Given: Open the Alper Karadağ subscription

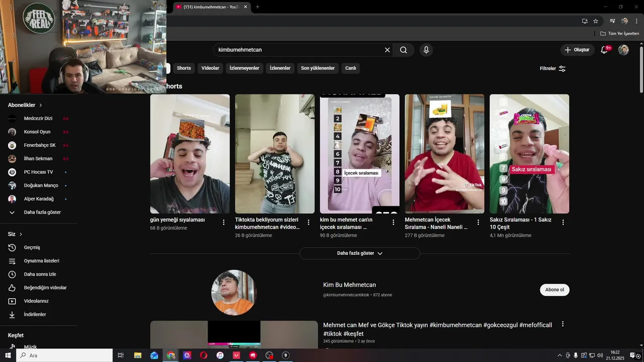Looking at the screenshot, I should tap(39, 199).
